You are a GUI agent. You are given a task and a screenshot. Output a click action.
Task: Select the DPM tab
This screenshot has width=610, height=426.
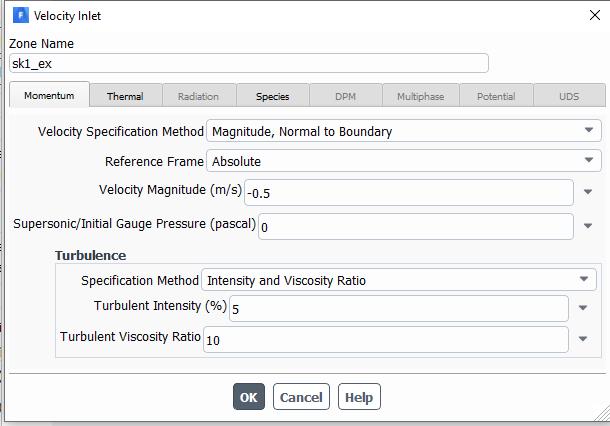point(345,96)
